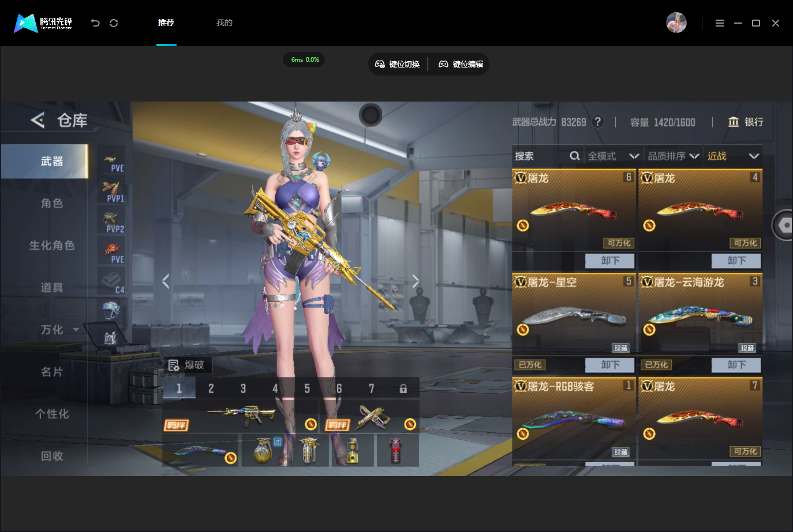Switch to bag slot 2

click(211, 388)
